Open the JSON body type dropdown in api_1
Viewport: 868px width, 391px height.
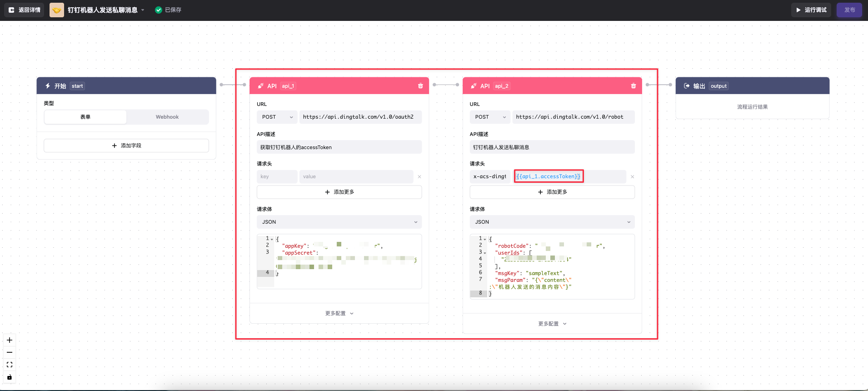(339, 222)
